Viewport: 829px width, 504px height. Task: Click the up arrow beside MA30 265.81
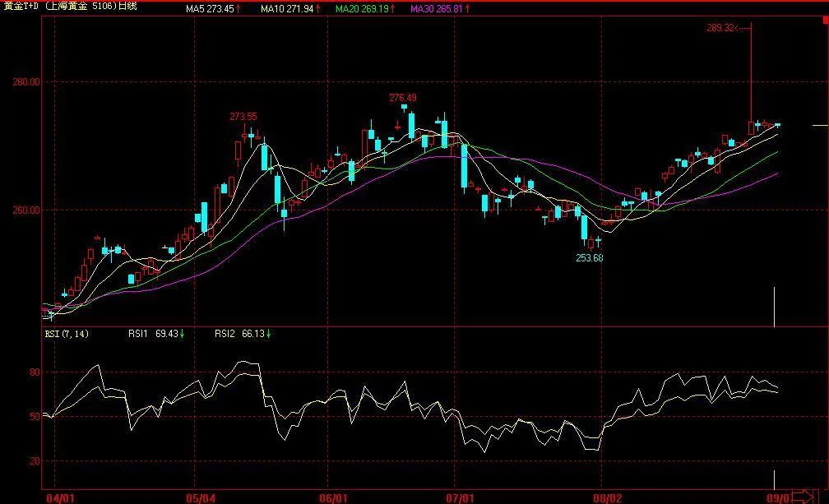coord(468,9)
